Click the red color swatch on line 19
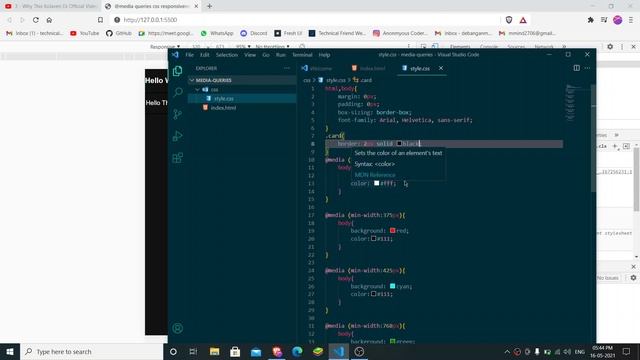 click(x=392, y=231)
